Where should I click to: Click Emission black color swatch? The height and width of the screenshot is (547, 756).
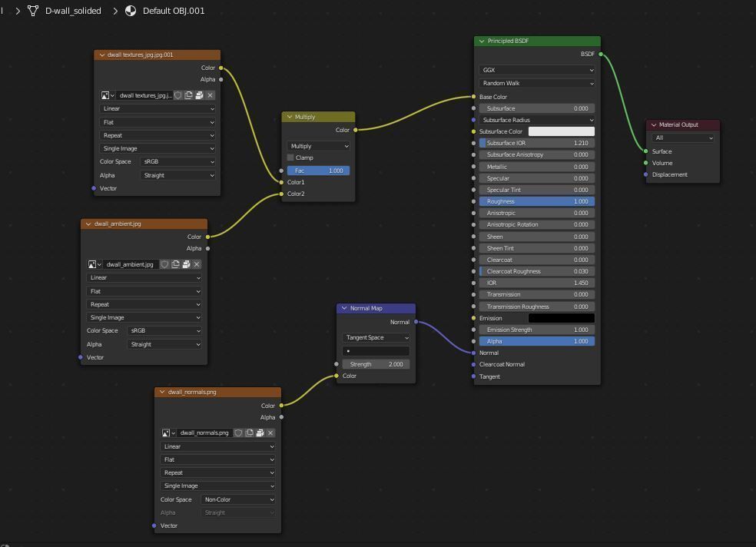point(562,318)
